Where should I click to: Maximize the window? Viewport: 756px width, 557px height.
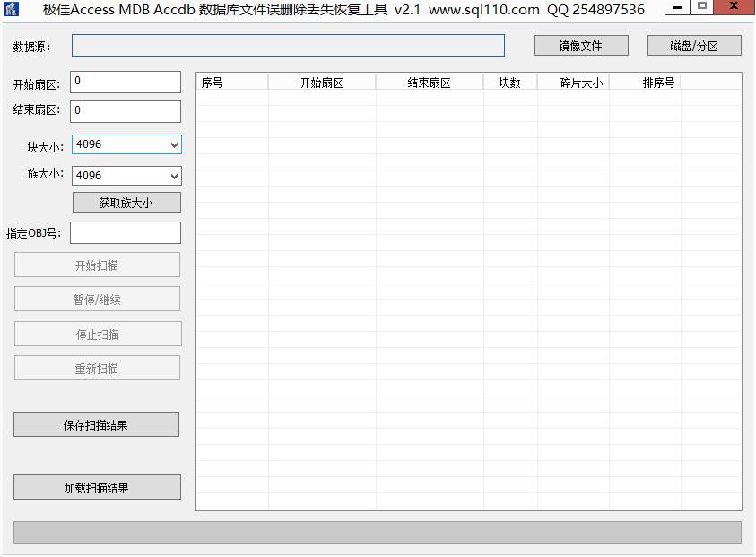coord(702,7)
